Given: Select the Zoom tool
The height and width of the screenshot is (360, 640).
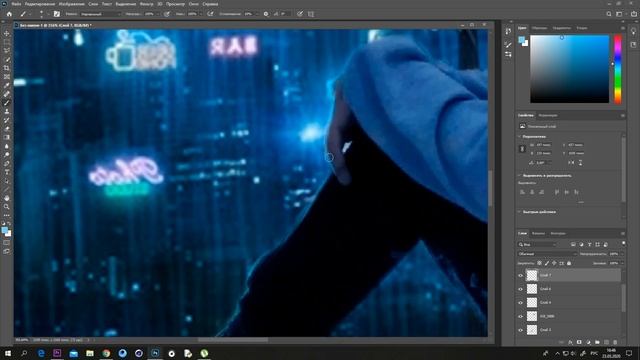Looking at the screenshot, I should click(x=7, y=207).
